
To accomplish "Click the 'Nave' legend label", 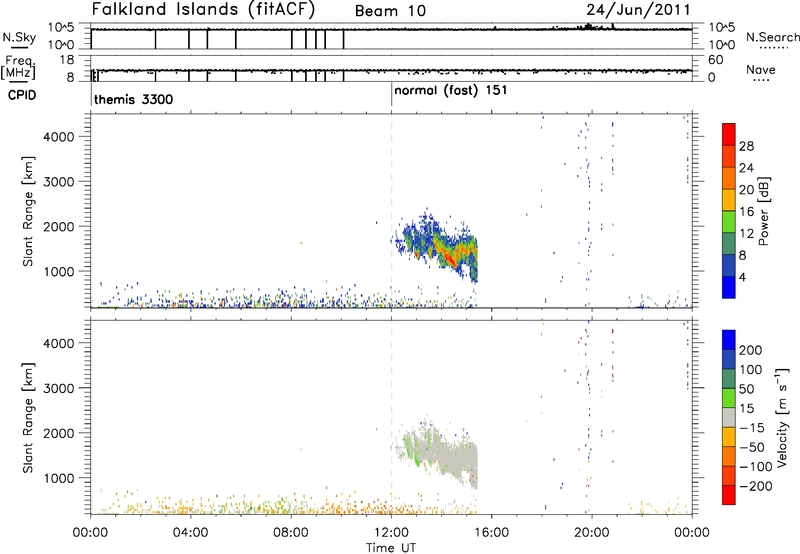I will (761, 69).
